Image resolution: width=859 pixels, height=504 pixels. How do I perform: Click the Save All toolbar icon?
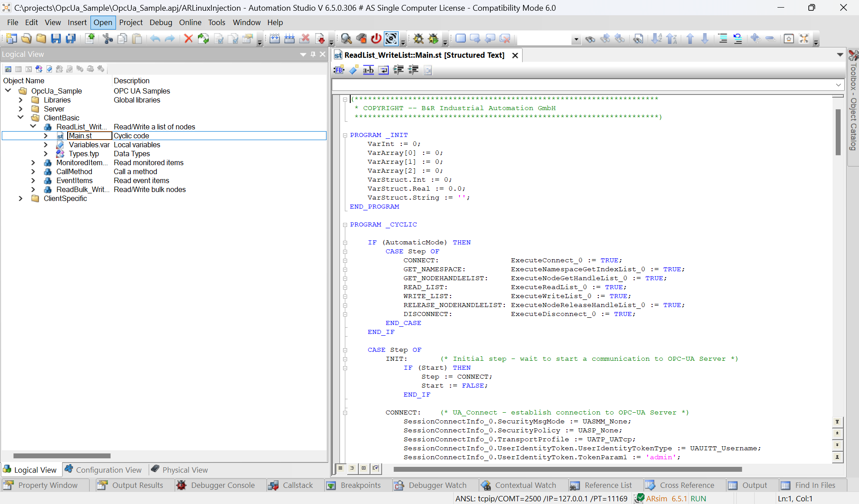point(71,38)
